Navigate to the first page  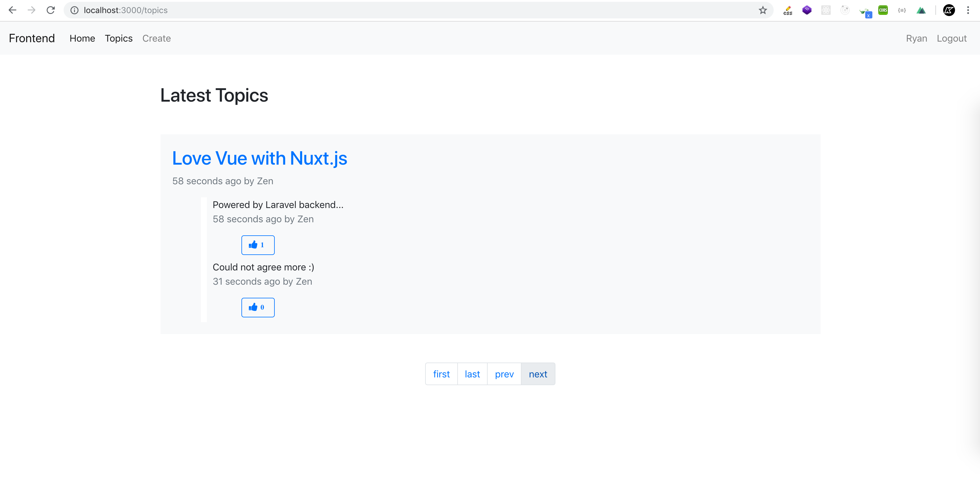coord(441,374)
